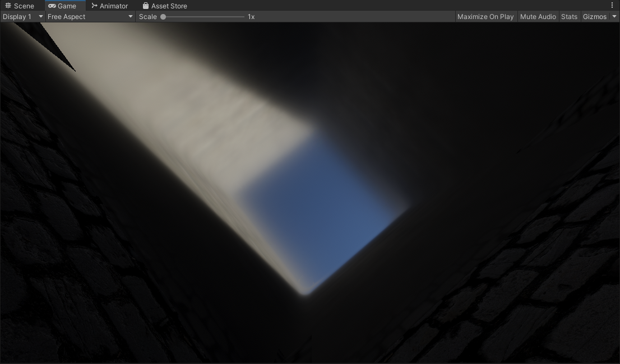Open the Asset Store tab
Image resolution: width=620 pixels, height=364 pixels.
point(169,6)
